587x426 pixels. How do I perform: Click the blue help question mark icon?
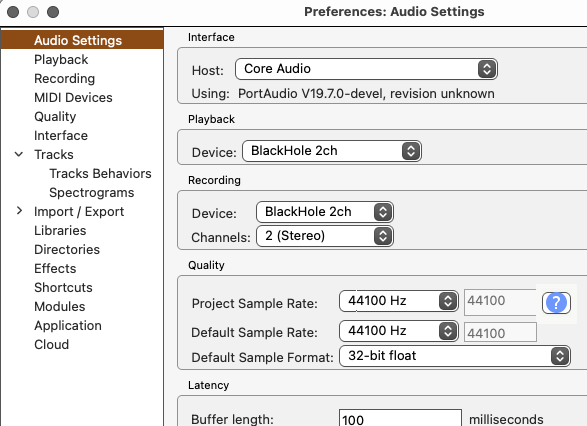point(556,302)
